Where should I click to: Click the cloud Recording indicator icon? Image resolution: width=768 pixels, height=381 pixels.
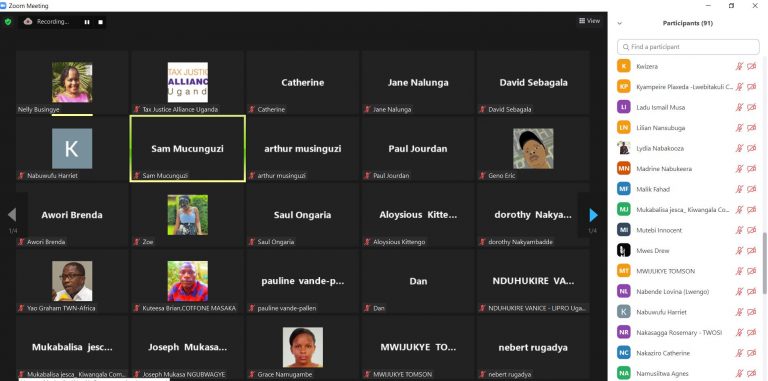pos(28,22)
